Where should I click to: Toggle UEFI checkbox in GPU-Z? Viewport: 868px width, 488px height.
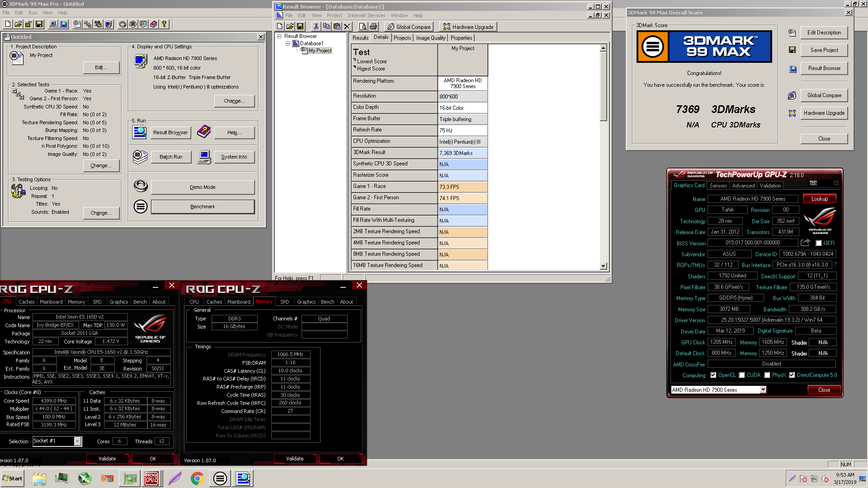tap(818, 243)
